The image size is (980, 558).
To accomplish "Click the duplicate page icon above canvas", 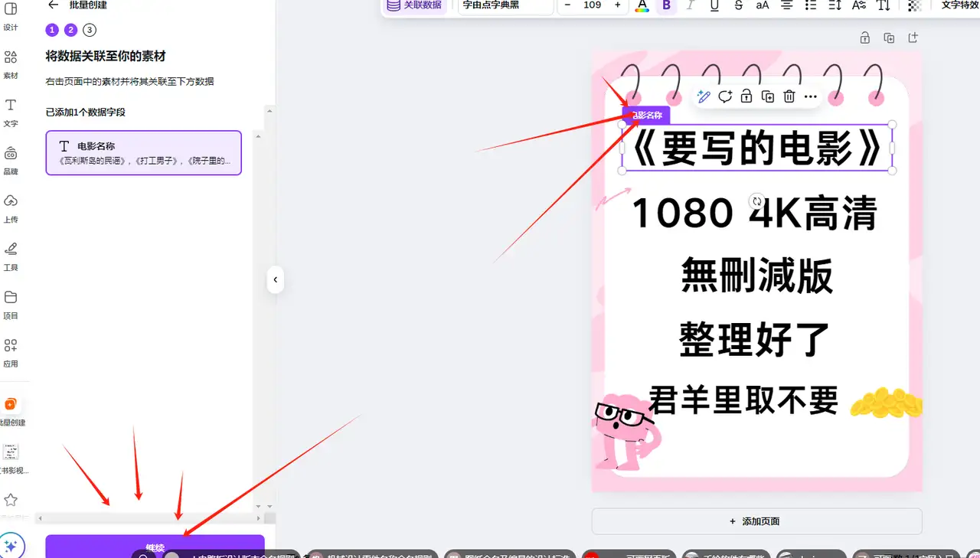I will 889,38.
